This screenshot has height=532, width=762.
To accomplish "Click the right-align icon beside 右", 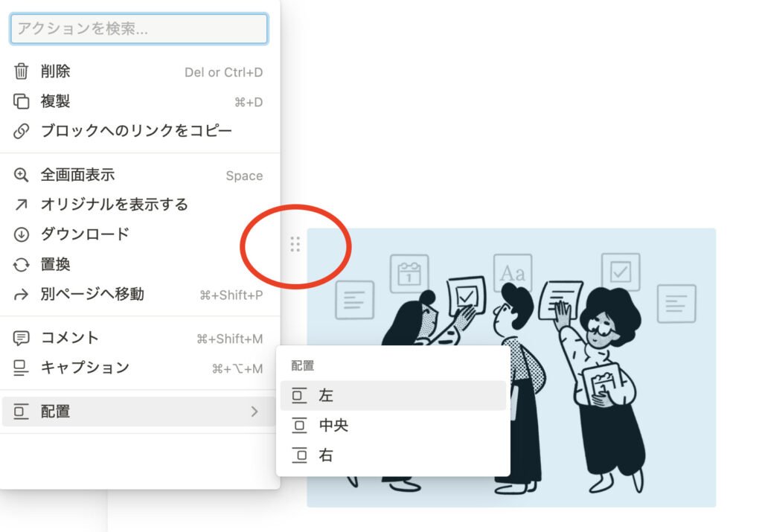I will [x=299, y=455].
